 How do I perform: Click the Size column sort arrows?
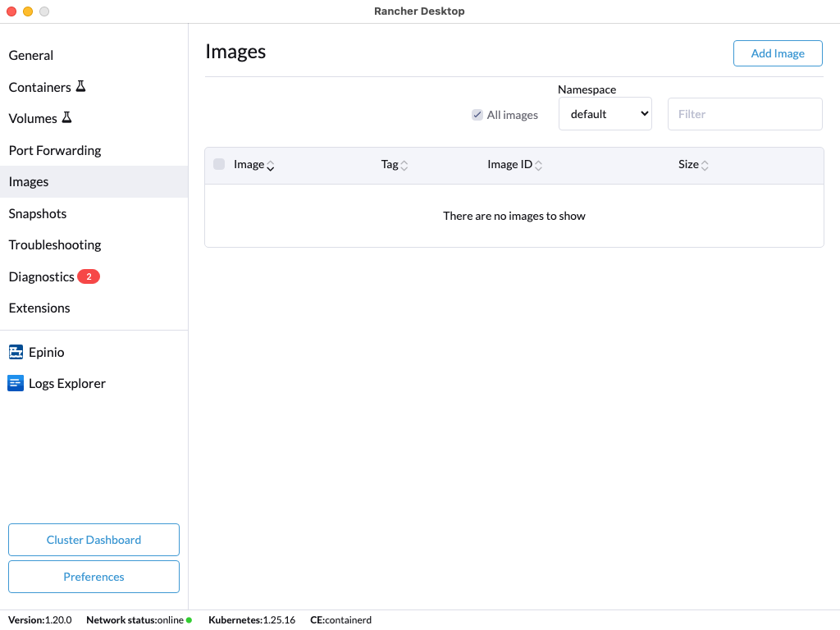coord(705,166)
